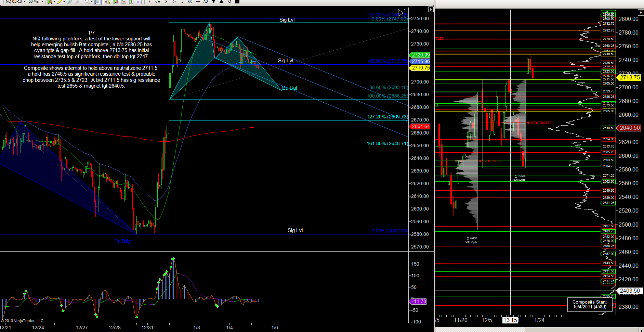Select the pencil drawing tools icon

60,2
